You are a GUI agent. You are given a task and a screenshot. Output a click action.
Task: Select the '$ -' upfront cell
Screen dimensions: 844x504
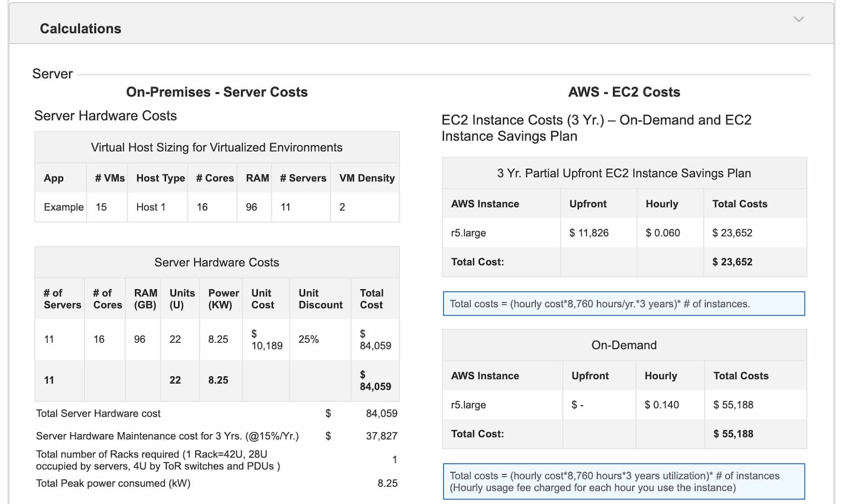pyautogui.click(x=577, y=405)
